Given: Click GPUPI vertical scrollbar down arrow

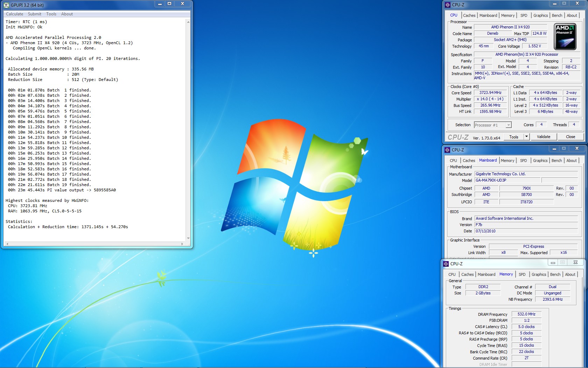Looking at the screenshot, I should pyautogui.click(x=188, y=238).
